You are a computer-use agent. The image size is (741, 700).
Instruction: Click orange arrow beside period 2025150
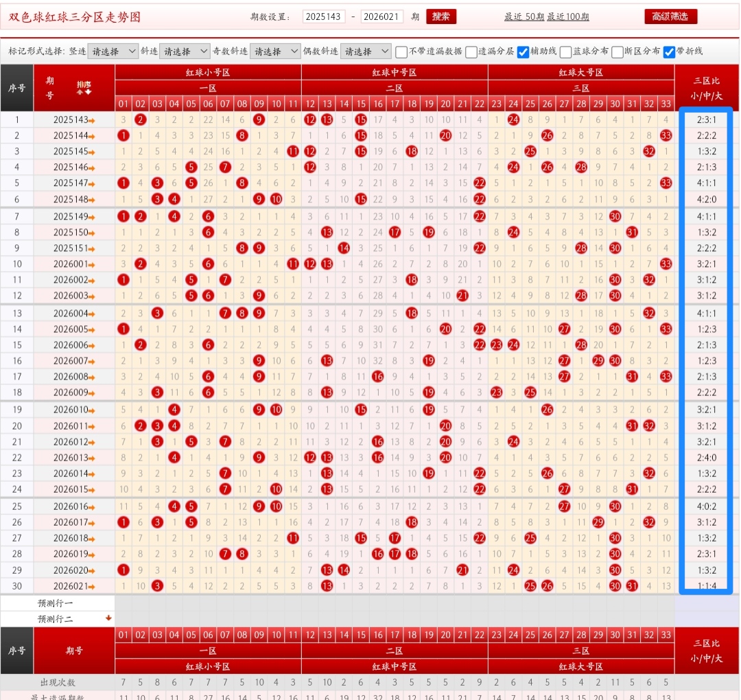coord(92,233)
